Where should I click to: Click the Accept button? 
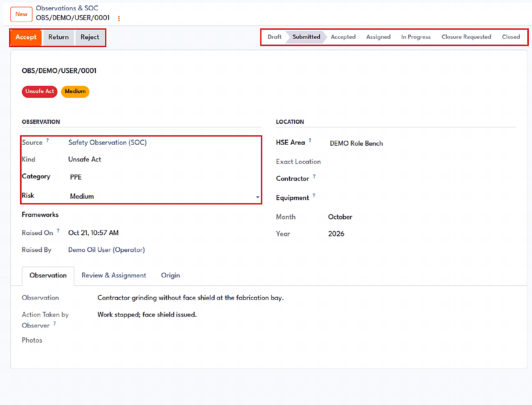coord(26,37)
